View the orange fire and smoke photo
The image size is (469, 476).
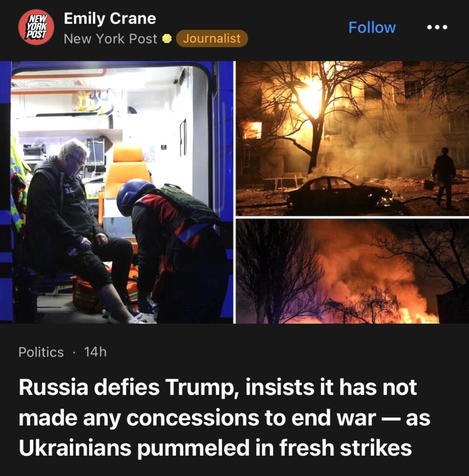point(352,271)
